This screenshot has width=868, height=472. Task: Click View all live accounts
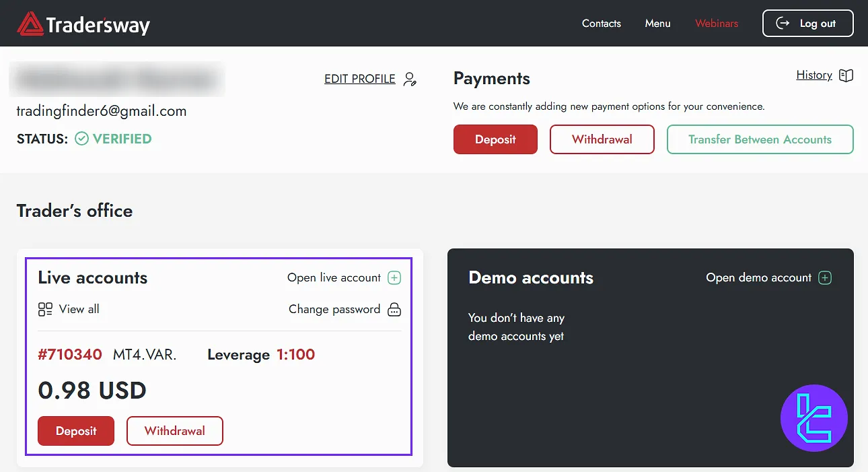(x=79, y=309)
